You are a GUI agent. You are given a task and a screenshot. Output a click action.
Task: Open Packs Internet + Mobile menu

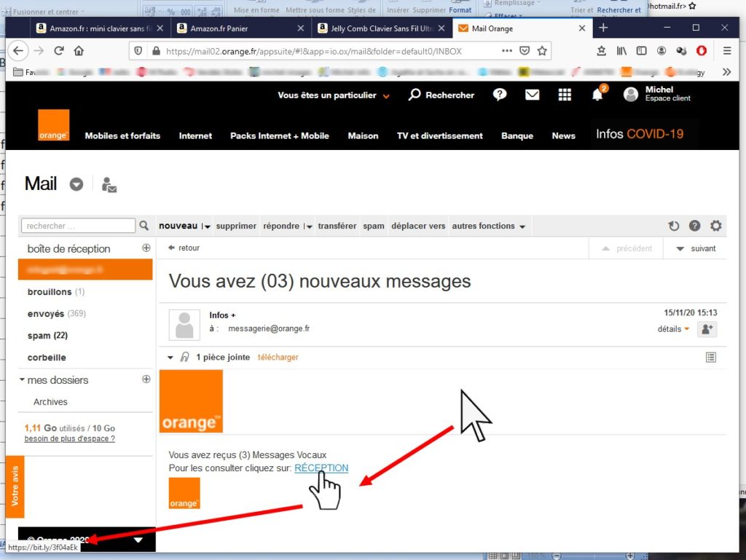coord(280,136)
